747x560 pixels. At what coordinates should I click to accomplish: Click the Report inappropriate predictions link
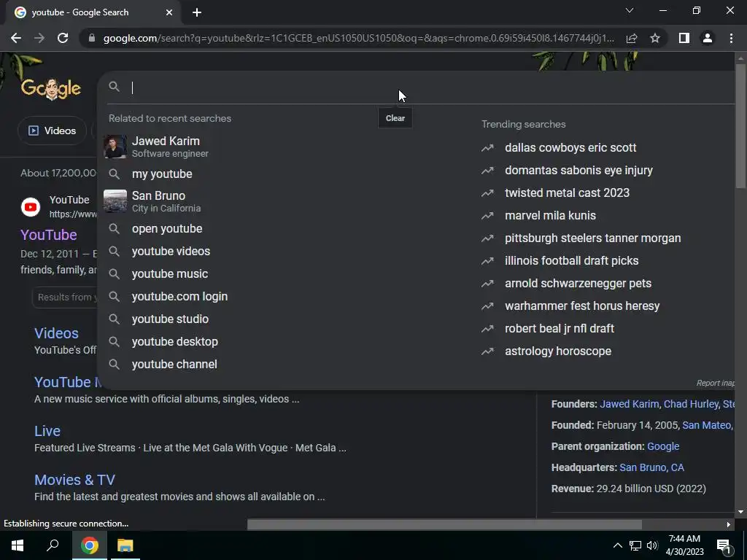[x=715, y=383]
